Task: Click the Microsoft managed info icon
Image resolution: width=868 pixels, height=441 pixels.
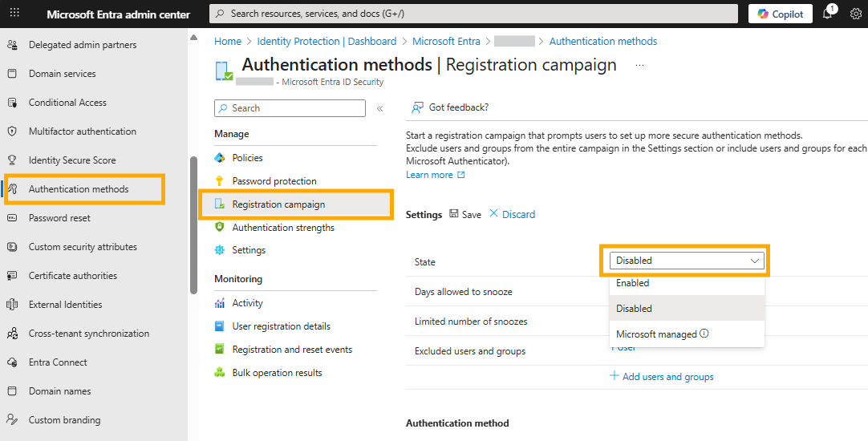Action: (x=704, y=334)
